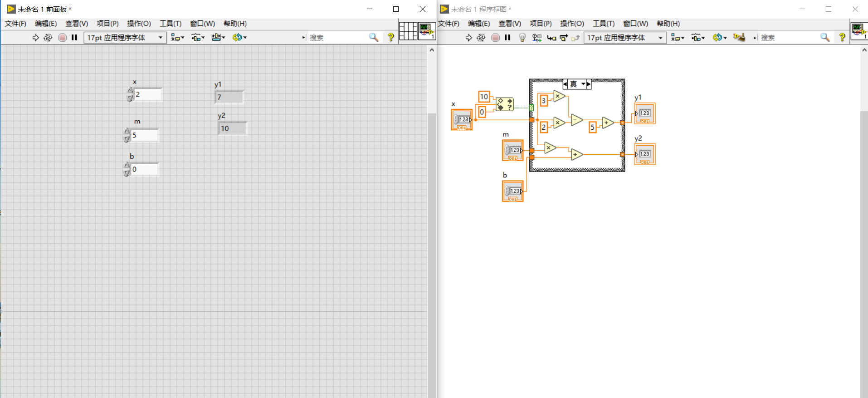Screen dimensions: 868x398
Task: Click the VI icon in the front panel corner
Action: (427, 31)
